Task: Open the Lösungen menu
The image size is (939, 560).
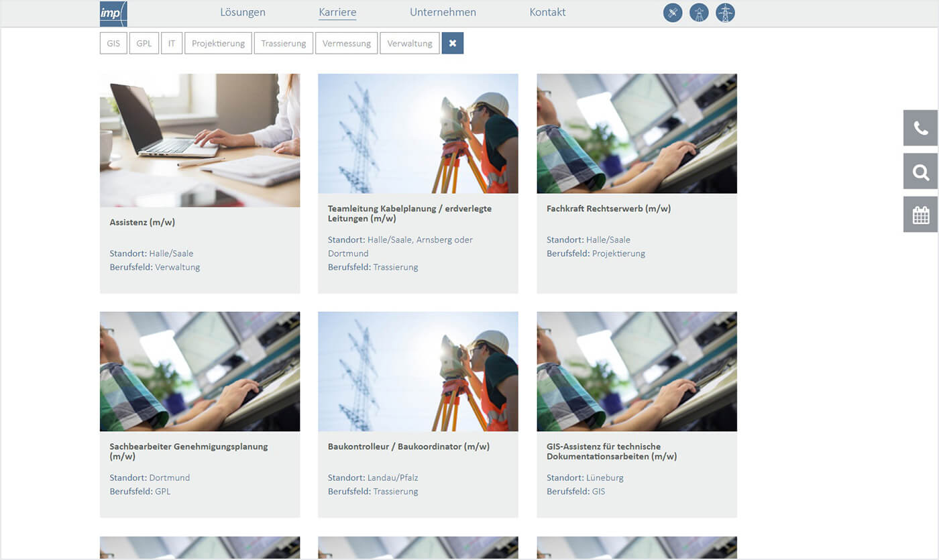Action: [x=243, y=12]
